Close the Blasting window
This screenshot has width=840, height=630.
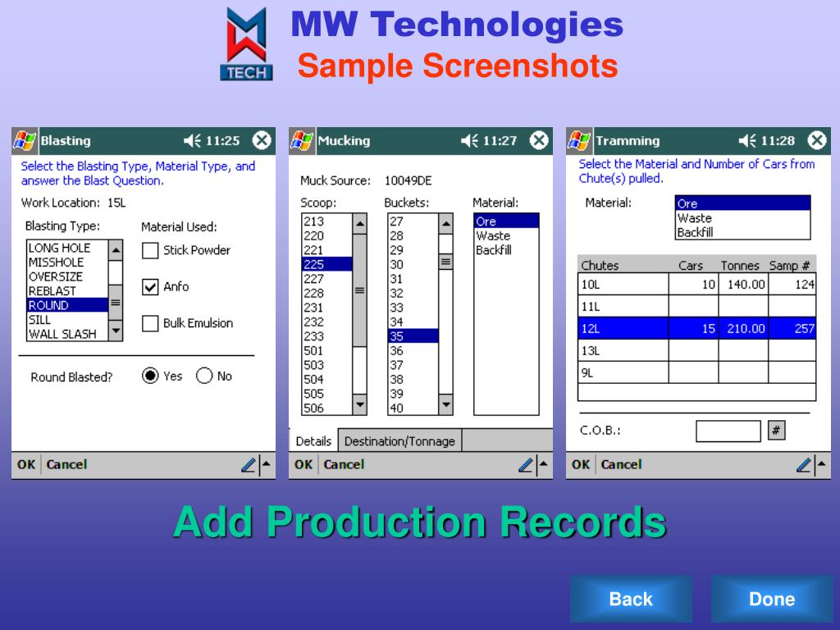262,141
